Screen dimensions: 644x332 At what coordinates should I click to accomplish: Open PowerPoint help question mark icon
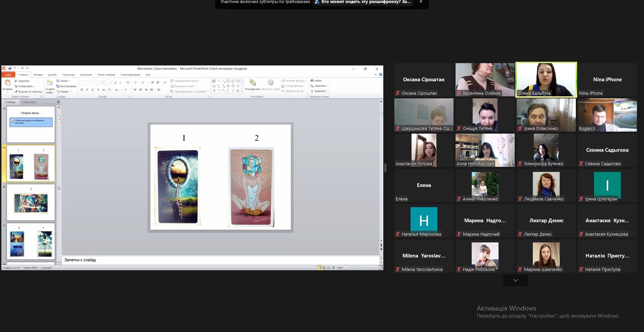pos(381,75)
